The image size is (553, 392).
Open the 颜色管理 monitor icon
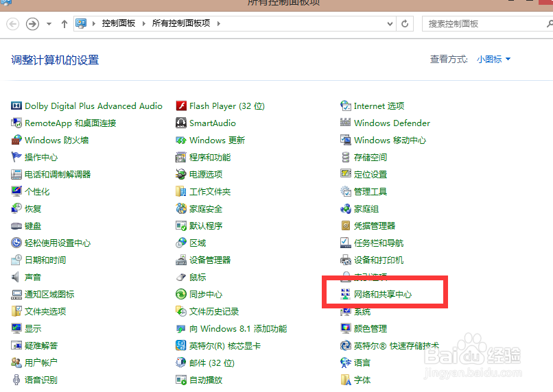346,328
